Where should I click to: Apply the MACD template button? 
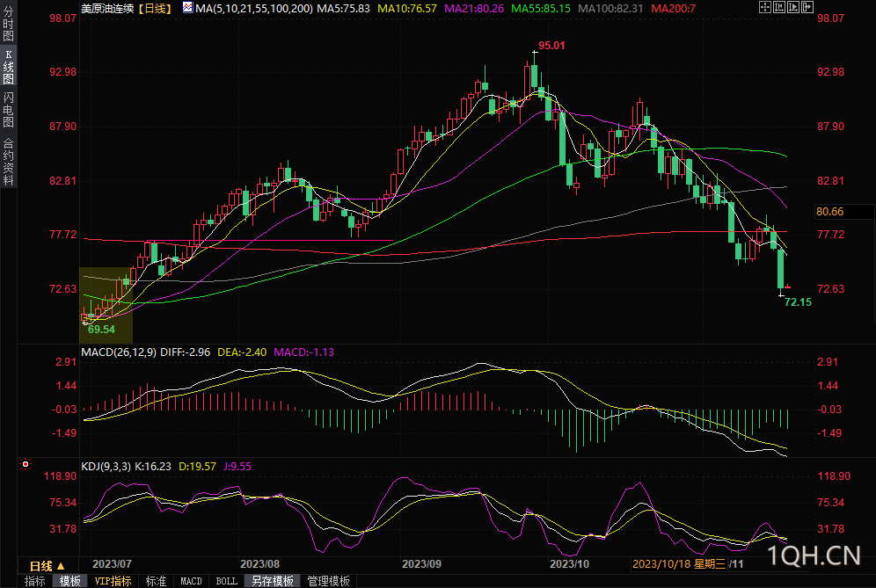click(x=191, y=581)
